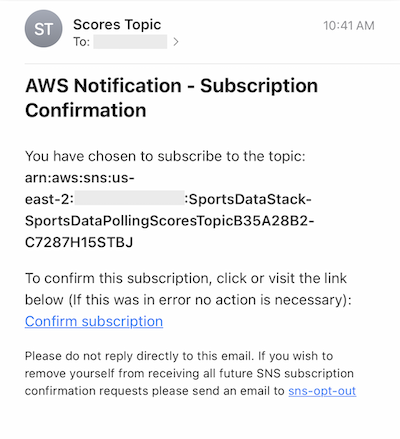Click the word Confirmation in the heading
Viewport: 400px width, 439px height.
tap(86, 110)
